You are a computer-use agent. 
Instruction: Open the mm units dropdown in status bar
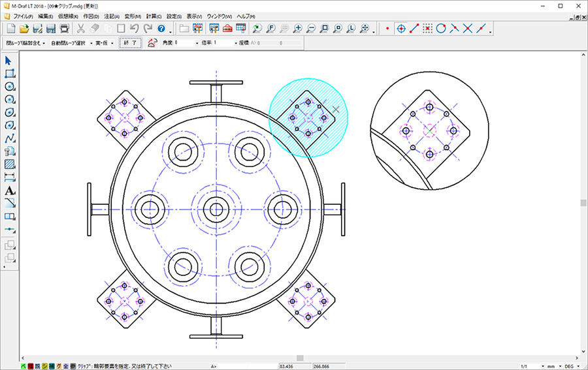pos(558,366)
